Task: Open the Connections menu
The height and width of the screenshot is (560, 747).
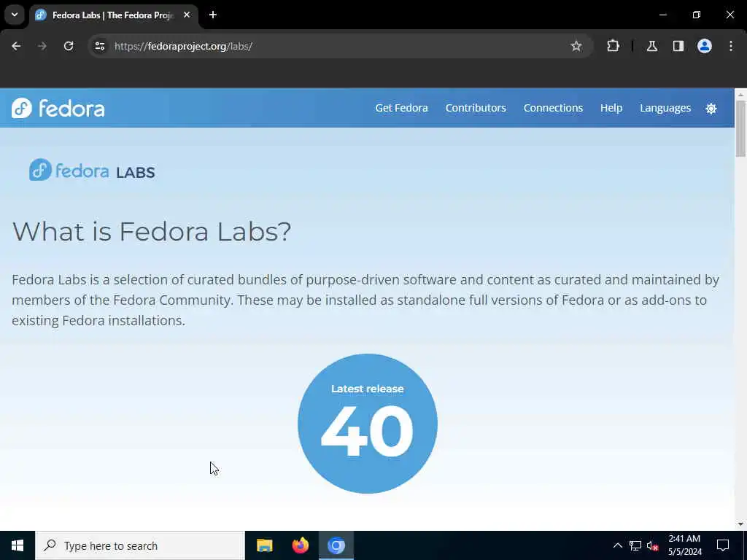Action: 553,108
